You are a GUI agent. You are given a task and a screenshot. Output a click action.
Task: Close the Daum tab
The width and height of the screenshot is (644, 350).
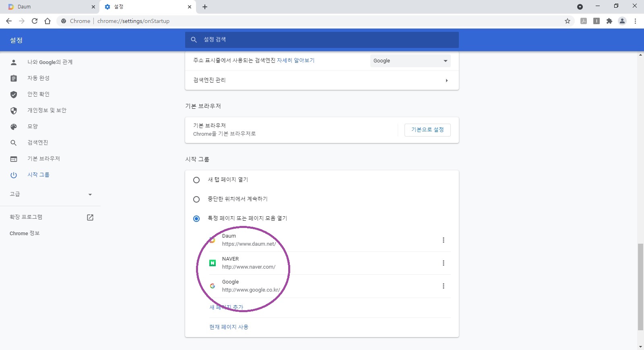point(93,7)
